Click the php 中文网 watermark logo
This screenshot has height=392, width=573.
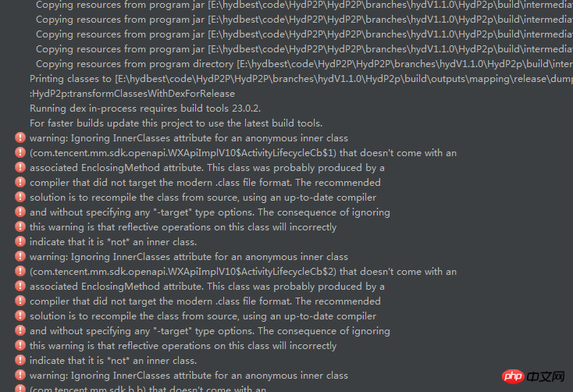point(533,376)
